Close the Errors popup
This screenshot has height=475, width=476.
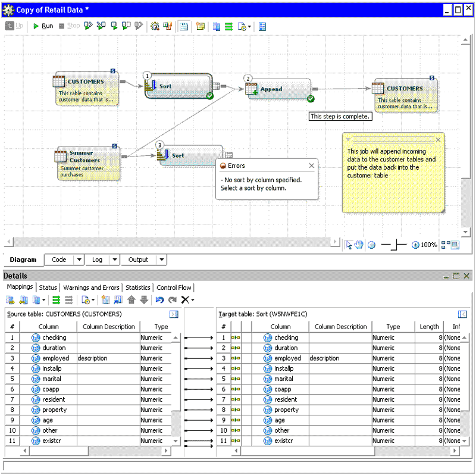point(312,166)
